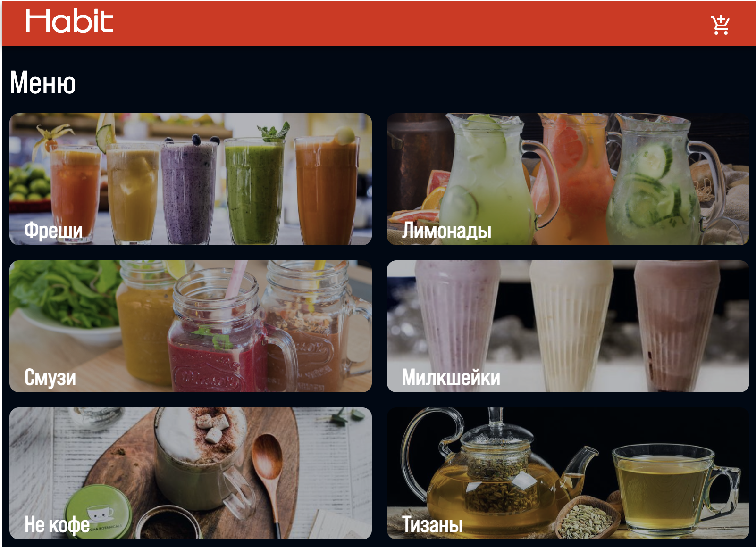Open the Не кофе category card
Screen dimensions: 756x547
click(191, 473)
